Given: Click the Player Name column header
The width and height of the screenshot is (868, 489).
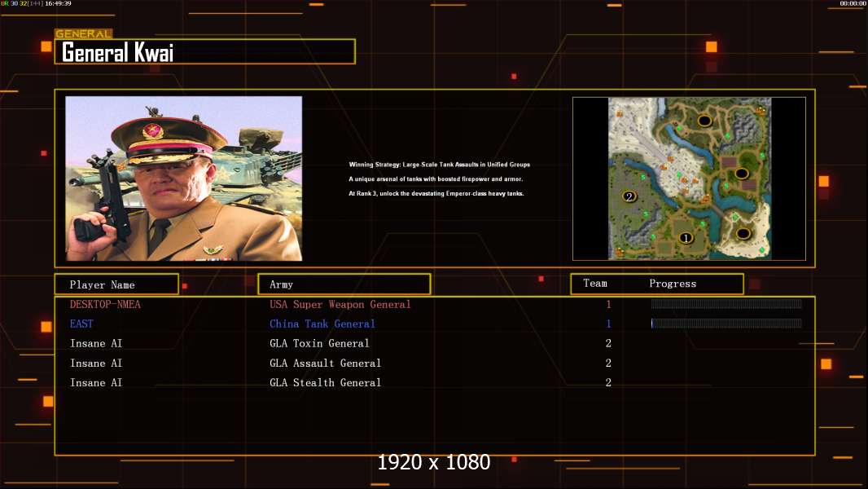Looking at the screenshot, I should pyautogui.click(x=116, y=284).
